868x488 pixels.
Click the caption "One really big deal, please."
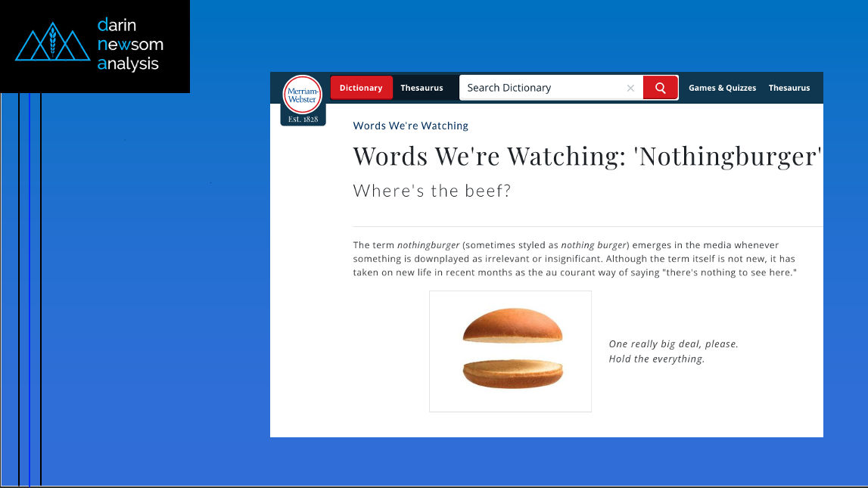pos(673,343)
